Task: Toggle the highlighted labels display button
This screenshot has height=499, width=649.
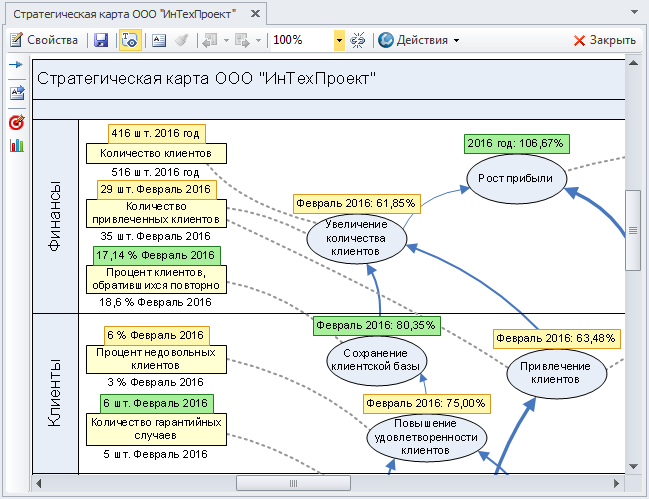Action: pos(130,40)
